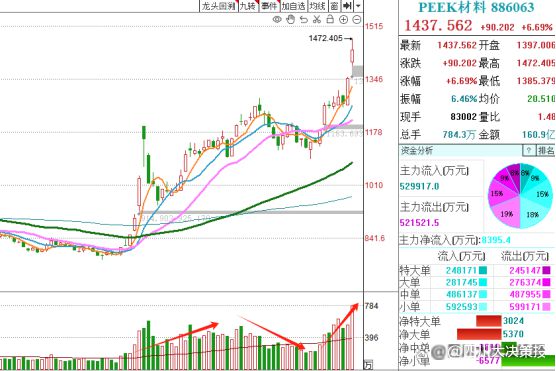Click the 特大单 inflow color swatch
This screenshot has height=371, width=556.
[483, 270]
